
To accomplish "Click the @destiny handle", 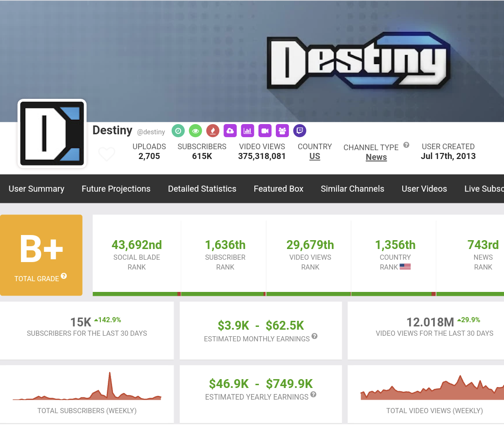I will pyautogui.click(x=151, y=131).
